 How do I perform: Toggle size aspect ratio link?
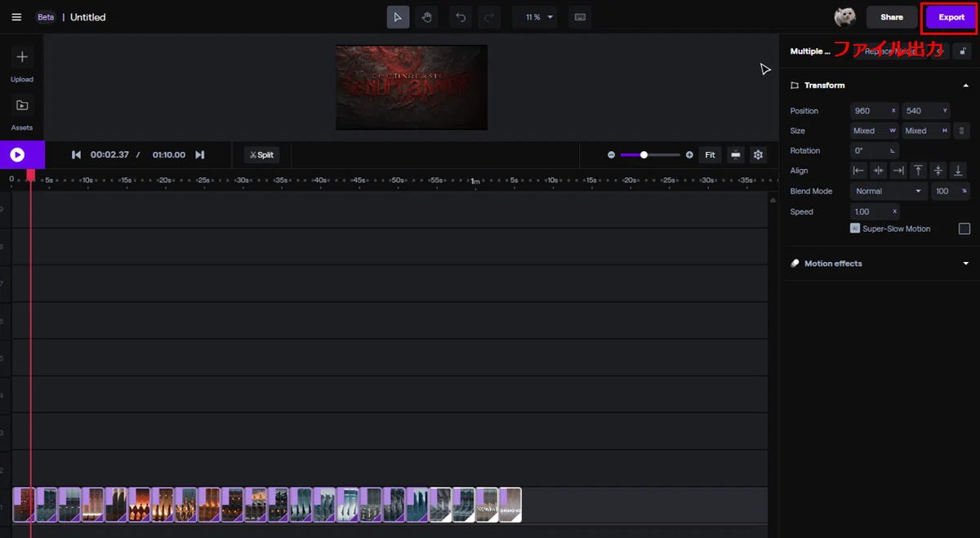click(x=962, y=131)
